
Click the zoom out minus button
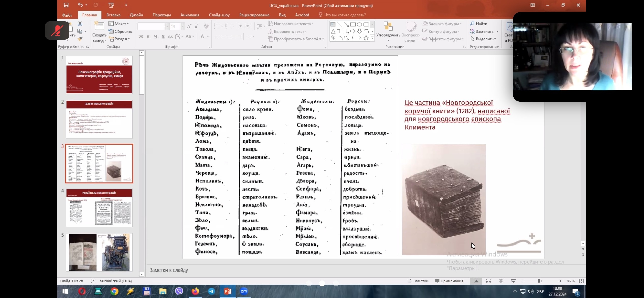click(522, 281)
